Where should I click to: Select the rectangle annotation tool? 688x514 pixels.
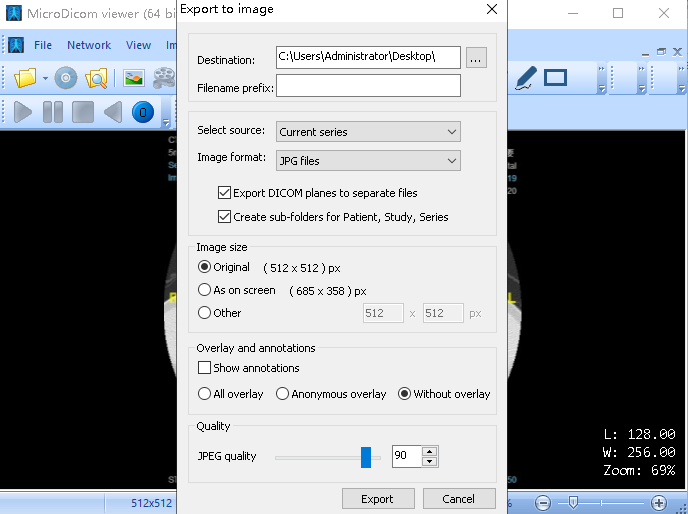(x=555, y=78)
